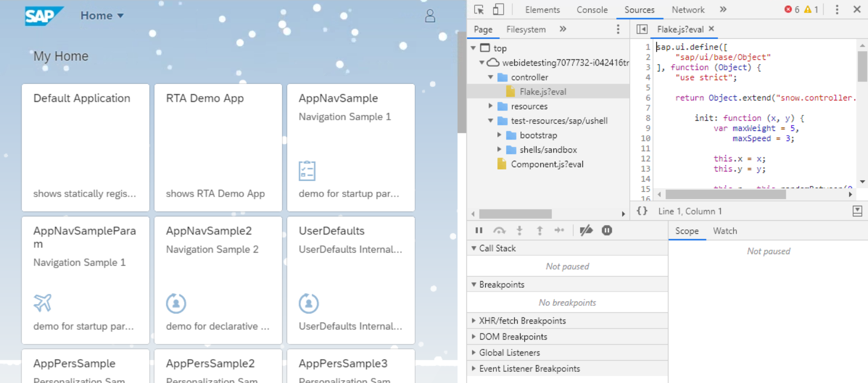The width and height of the screenshot is (868, 383).
Task: Open the AppNavSampleParam tile
Action: point(86,280)
